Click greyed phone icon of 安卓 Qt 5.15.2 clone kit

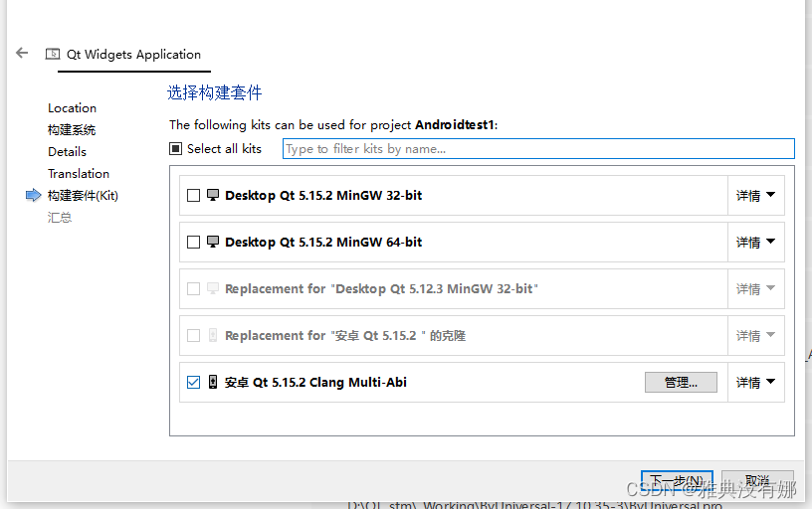tap(213, 335)
